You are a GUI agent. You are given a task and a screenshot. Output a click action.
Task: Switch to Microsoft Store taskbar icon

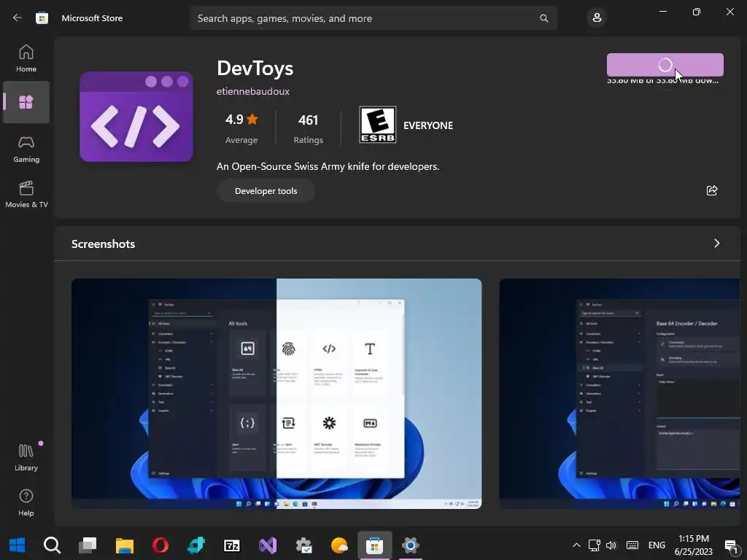click(x=375, y=545)
